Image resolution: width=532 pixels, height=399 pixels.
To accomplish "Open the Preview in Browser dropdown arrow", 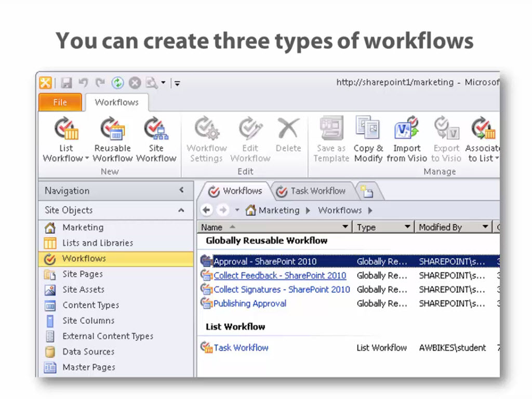I will tap(163, 83).
